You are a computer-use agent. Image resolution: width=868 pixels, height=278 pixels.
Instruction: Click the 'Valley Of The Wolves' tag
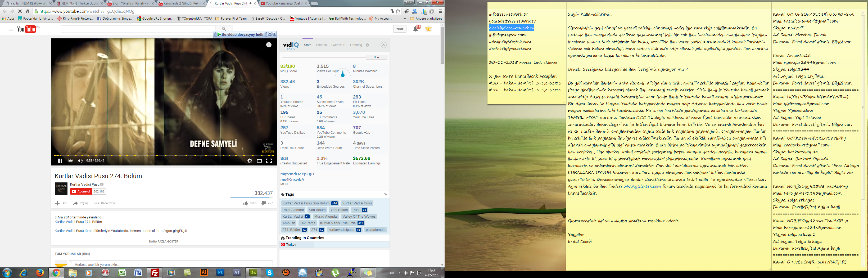tap(359, 217)
